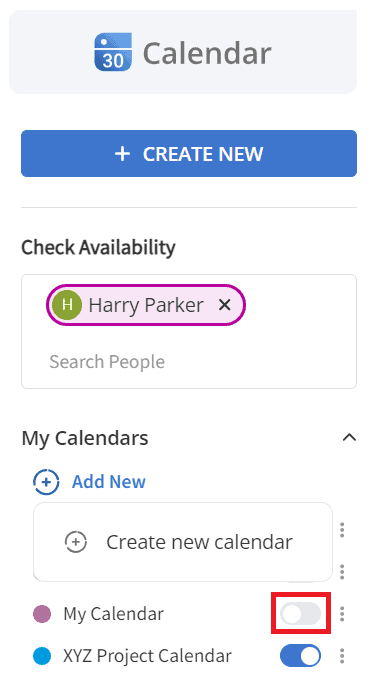Click the circled plus beside Add New
373x700 pixels.
pyautogui.click(x=46, y=482)
